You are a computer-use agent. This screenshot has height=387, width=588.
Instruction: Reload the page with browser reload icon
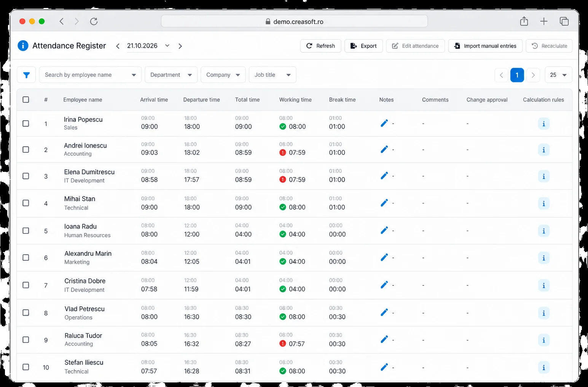pos(94,21)
